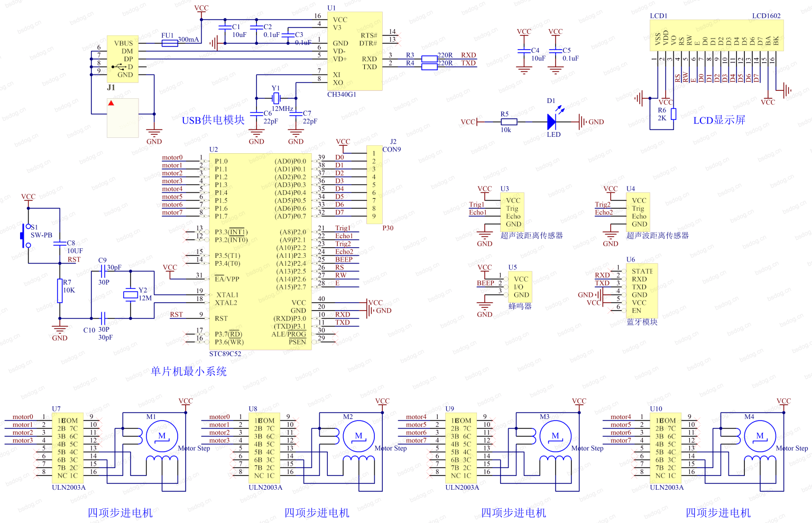This screenshot has width=812, height=523.
Task: Click the CH340G1 chip label
Action: 342,95
